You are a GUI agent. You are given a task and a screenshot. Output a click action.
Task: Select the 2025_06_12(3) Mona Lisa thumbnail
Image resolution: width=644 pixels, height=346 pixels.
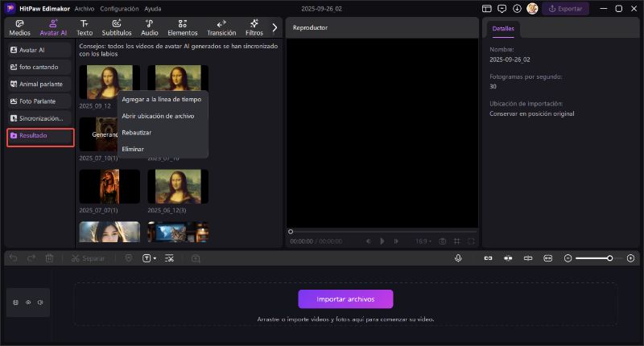pyautogui.click(x=178, y=187)
